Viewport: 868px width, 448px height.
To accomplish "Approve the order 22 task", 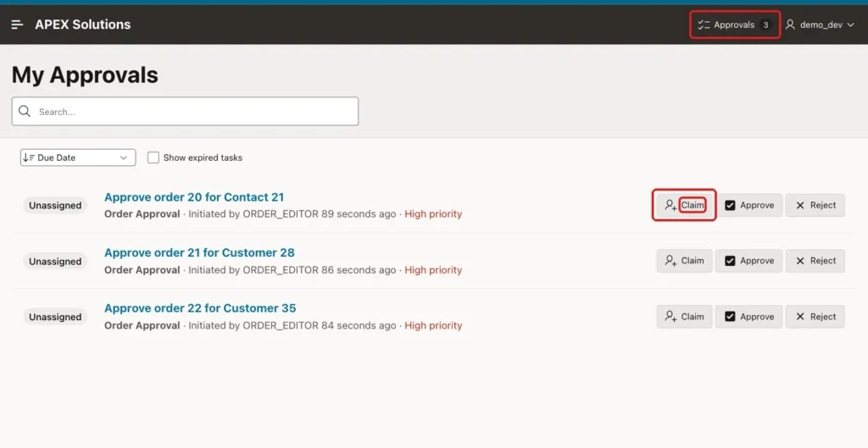I will (749, 317).
